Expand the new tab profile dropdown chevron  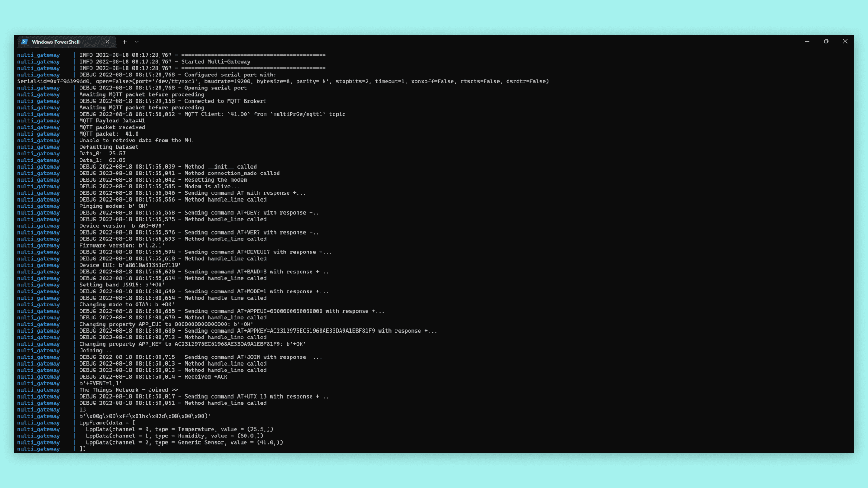point(137,42)
